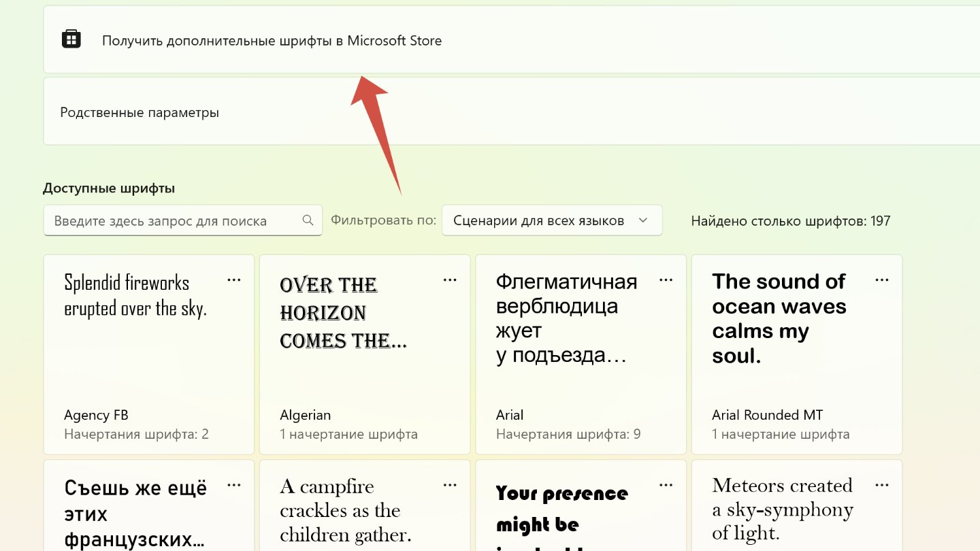Open the card previewing Your presence might be
The width and height of the screenshot is (980, 551).
pyautogui.click(x=581, y=505)
